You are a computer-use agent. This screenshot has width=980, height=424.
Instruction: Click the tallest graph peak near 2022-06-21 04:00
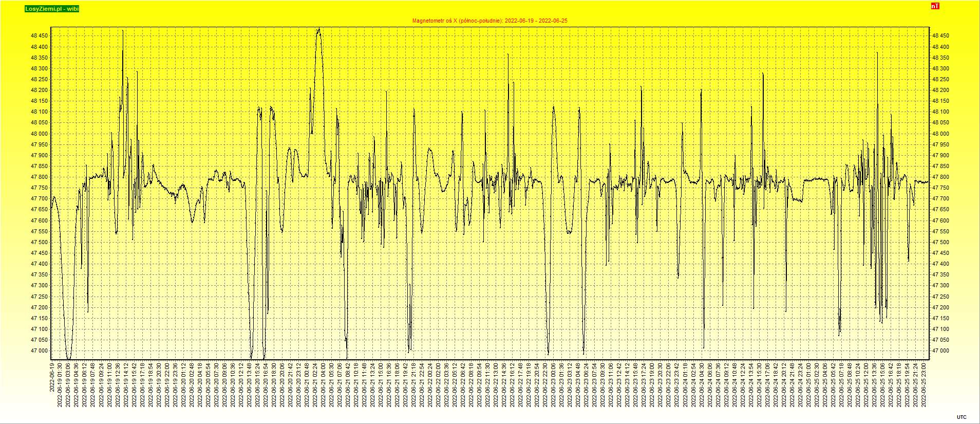pos(319,30)
